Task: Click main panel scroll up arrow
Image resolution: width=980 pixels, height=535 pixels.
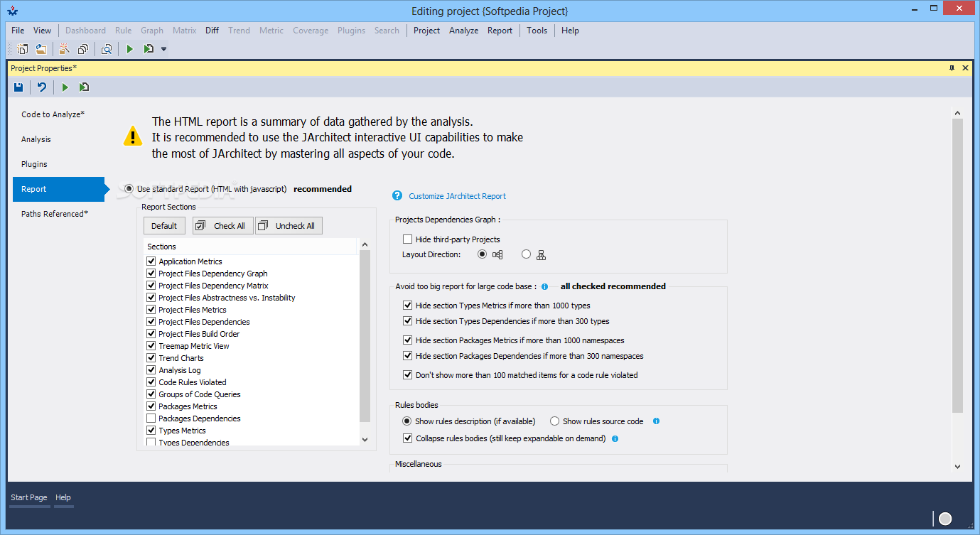Action: click(957, 113)
